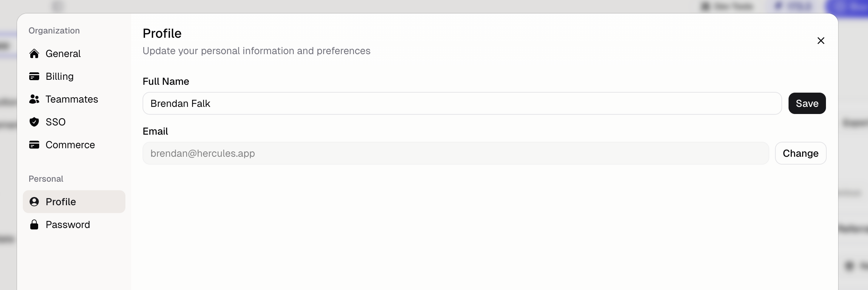Open the Password settings section
Viewport: 868px width, 290px height.
coord(68,224)
